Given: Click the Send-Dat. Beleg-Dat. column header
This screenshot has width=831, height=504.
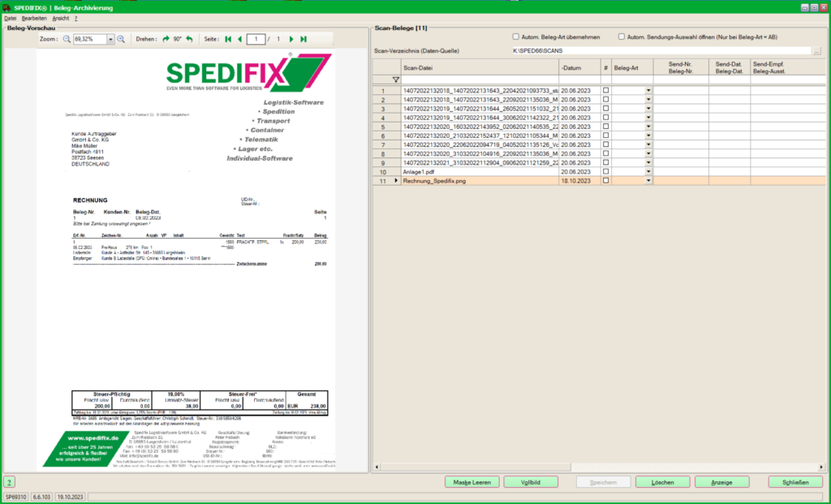Looking at the screenshot, I should pyautogui.click(x=730, y=68).
